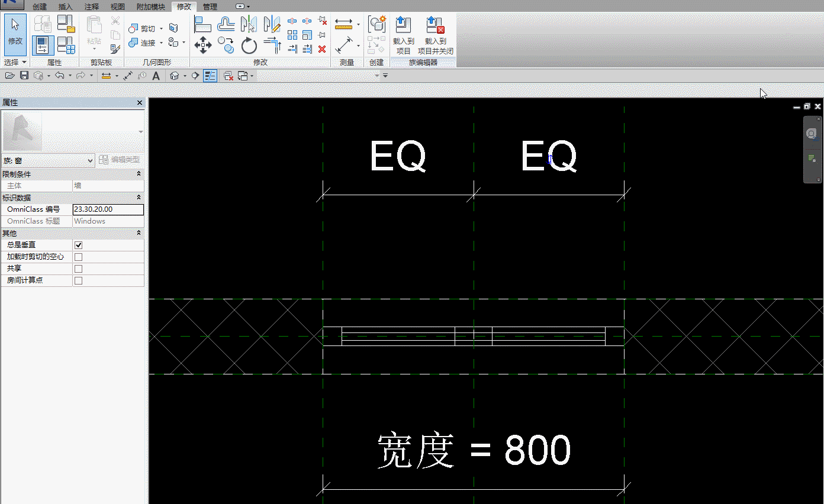Toggle the Properties palette button in ribbon
Viewport: 824px width, 504px height.
click(43, 46)
